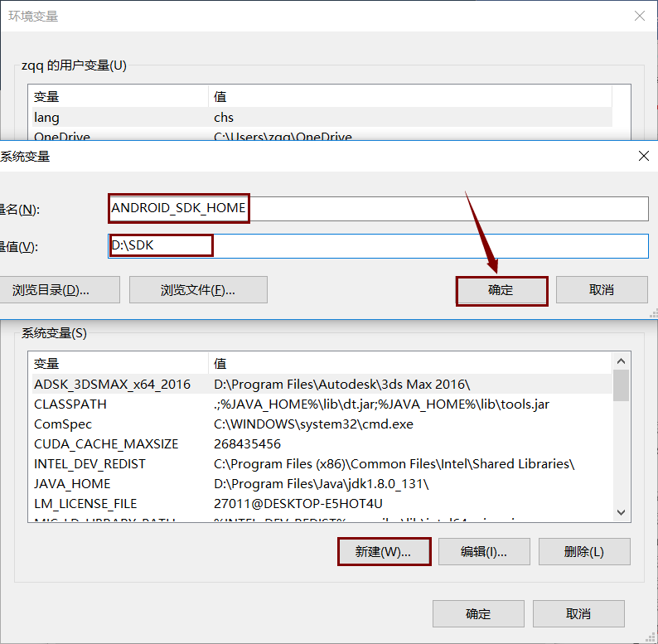Close the 环境变量 window
The height and width of the screenshot is (644, 658).
point(640,16)
